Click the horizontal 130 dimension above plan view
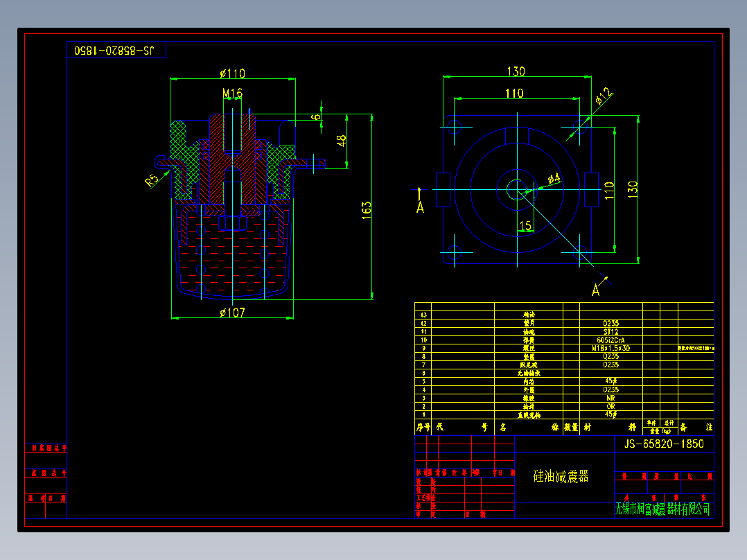This screenshot has width=747, height=560. coord(516,71)
